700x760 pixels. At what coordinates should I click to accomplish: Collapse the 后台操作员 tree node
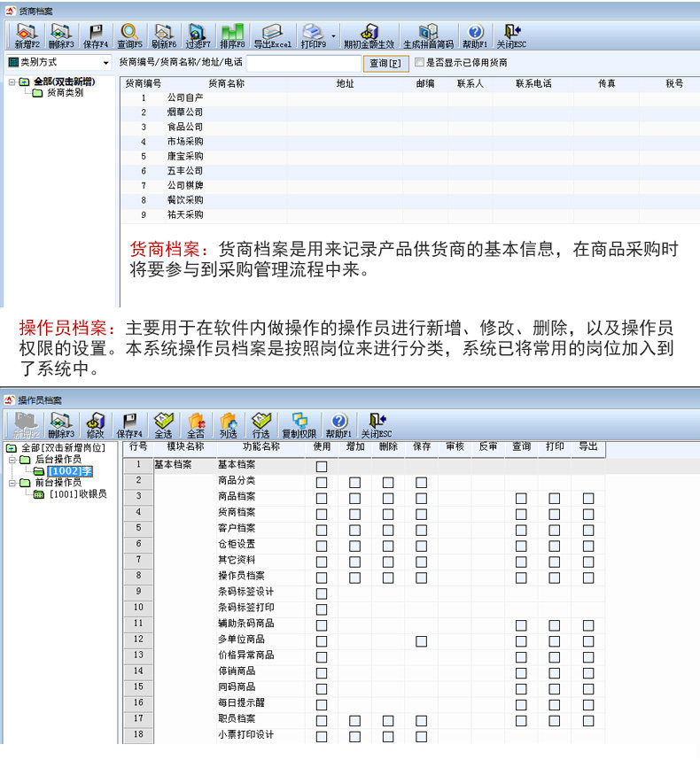coord(12,460)
